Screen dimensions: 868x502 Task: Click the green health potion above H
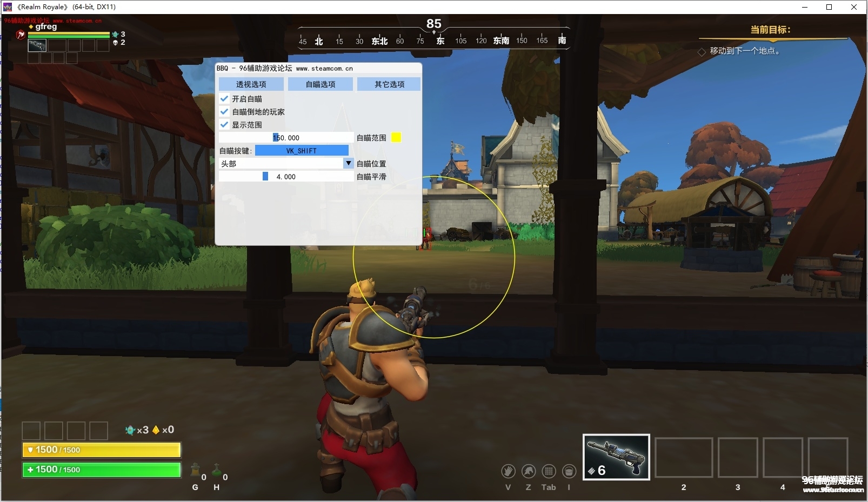tap(217, 470)
